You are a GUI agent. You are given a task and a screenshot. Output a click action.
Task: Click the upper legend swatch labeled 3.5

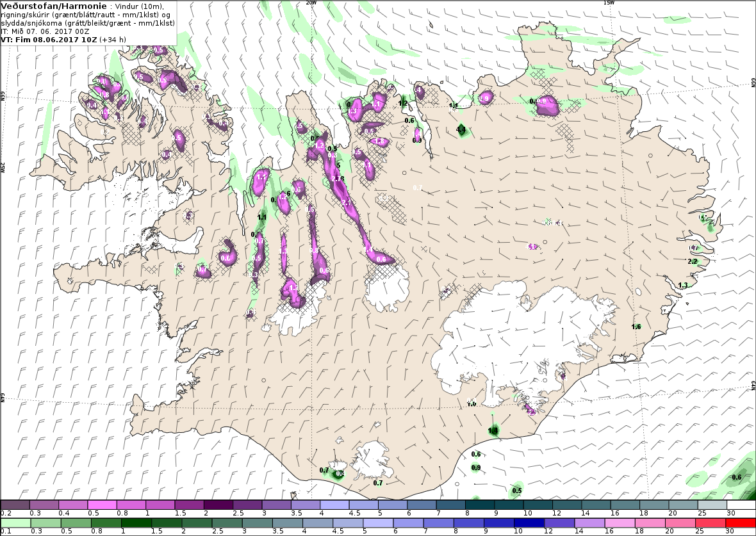coord(306,505)
